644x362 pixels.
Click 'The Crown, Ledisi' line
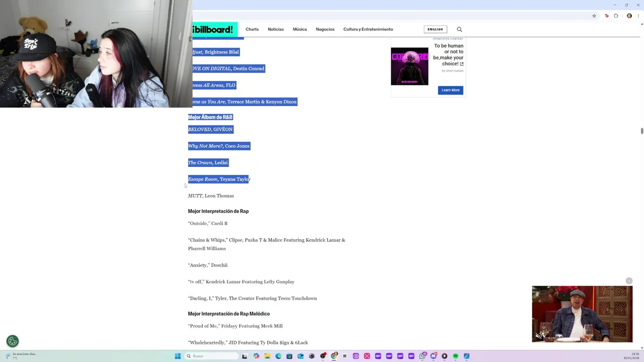point(208,162)
